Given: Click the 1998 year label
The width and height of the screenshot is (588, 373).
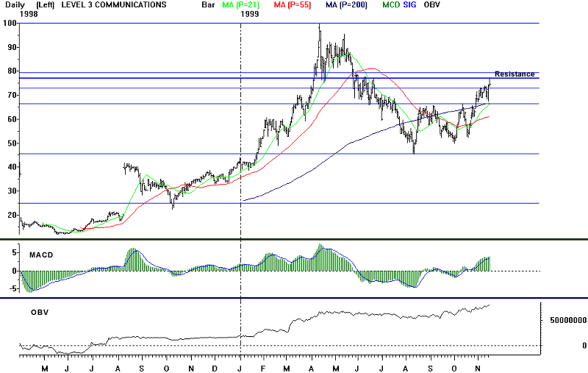Looking at the screenshot, I should click(x=29, y=14).
